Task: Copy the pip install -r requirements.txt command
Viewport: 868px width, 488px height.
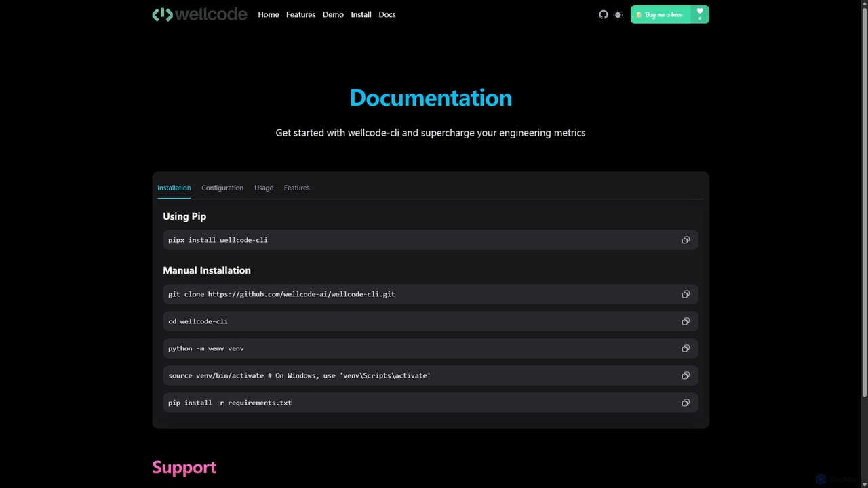Action: pyautogui.click(x=686, y=403)
